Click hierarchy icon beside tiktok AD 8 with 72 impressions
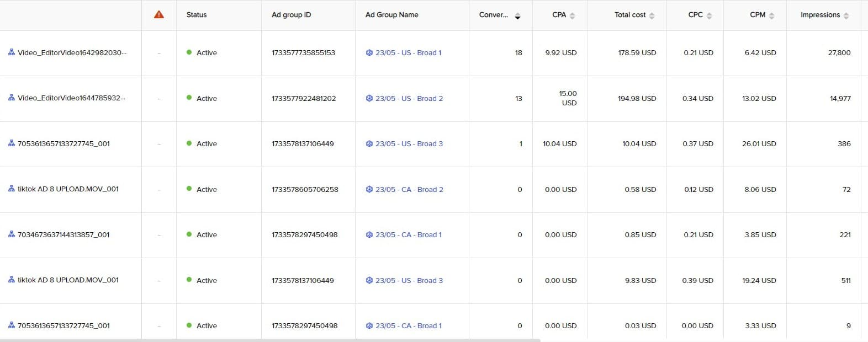868x342 pixels. [12, 189]
